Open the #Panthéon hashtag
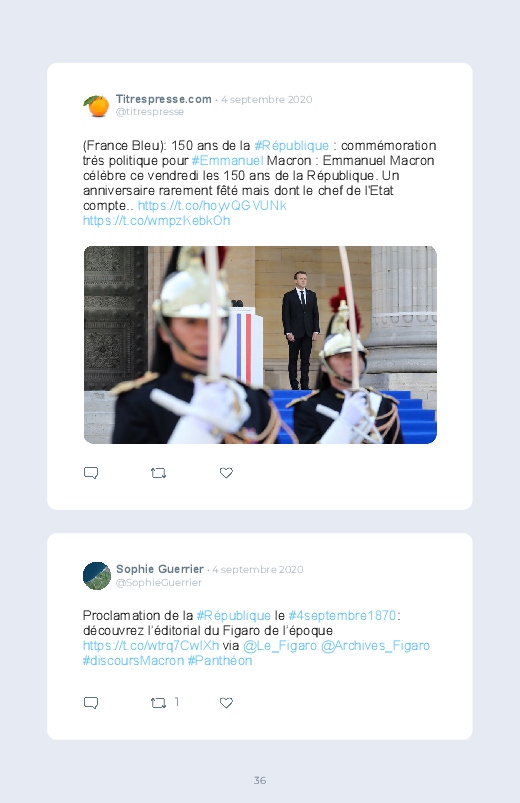 (220, 660)
